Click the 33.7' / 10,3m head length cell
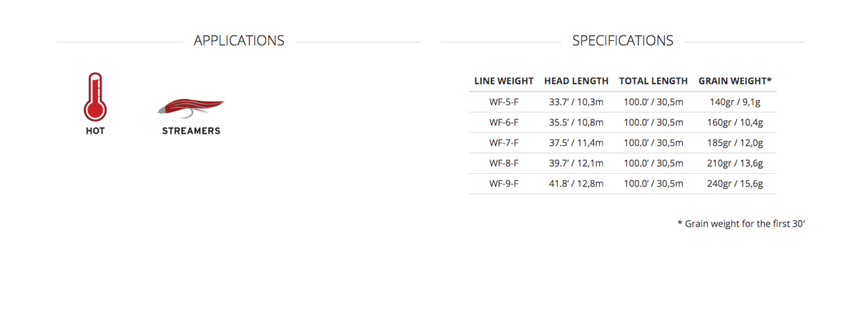Image resolution: width=868 pixels, height=329 pixels. point(576,102)
